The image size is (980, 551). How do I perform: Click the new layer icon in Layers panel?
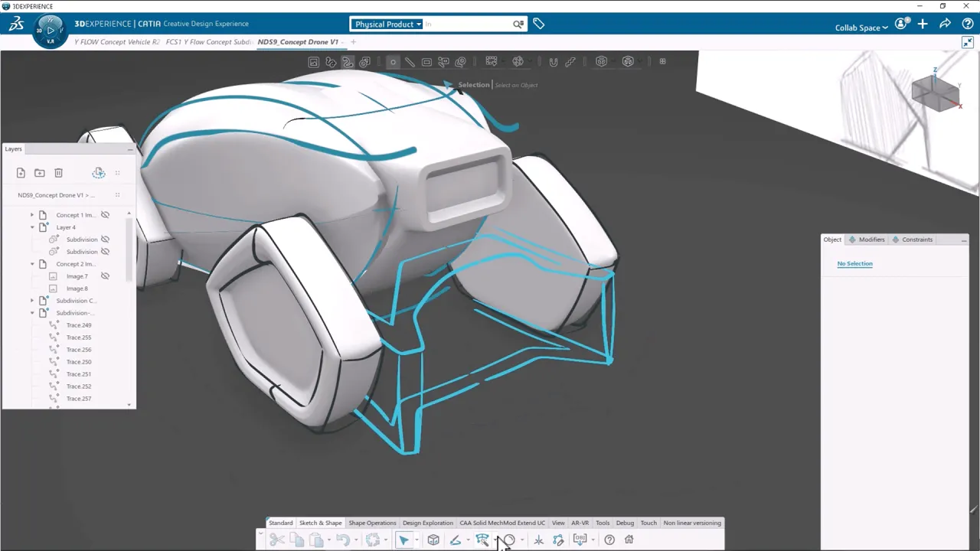tap(21, 173)
